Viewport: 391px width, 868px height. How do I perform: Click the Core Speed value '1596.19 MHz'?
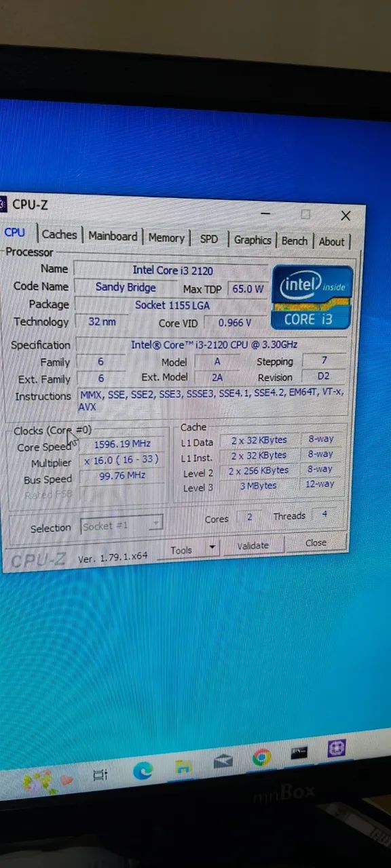click(122, 444)
